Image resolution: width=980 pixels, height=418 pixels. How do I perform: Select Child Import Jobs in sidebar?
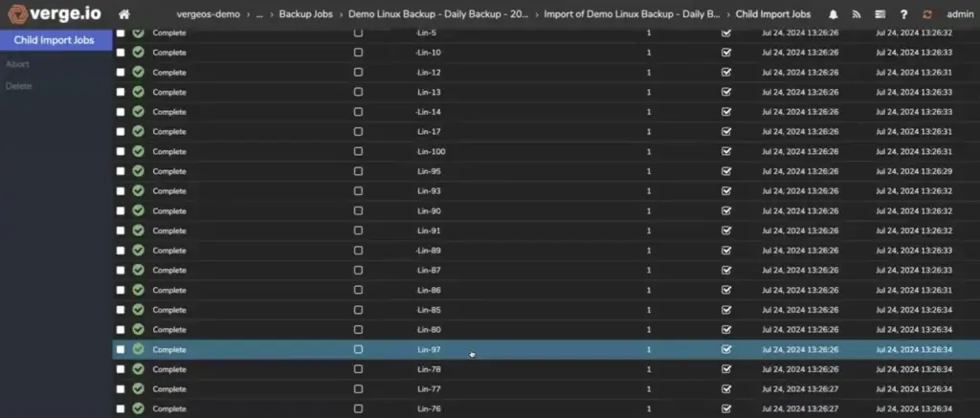coord(55,40)
